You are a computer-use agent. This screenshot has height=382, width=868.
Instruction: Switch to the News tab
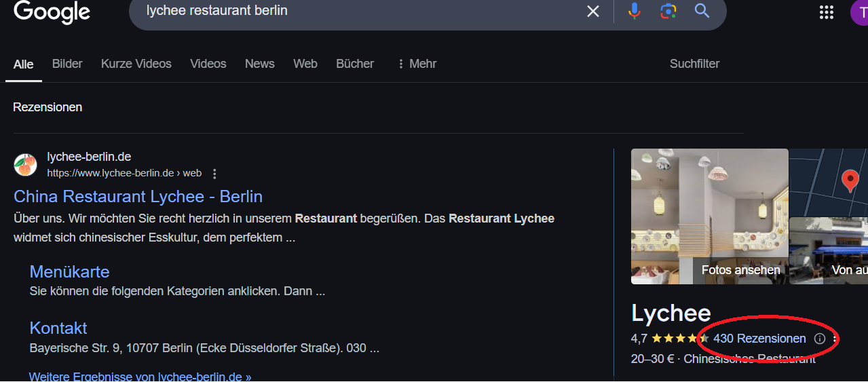pos(260,64)
